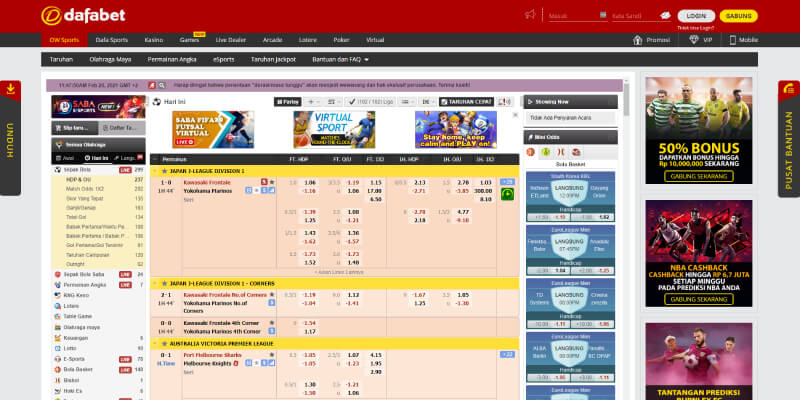Open the VIP diamond icon link

click(x=694, y=40)
